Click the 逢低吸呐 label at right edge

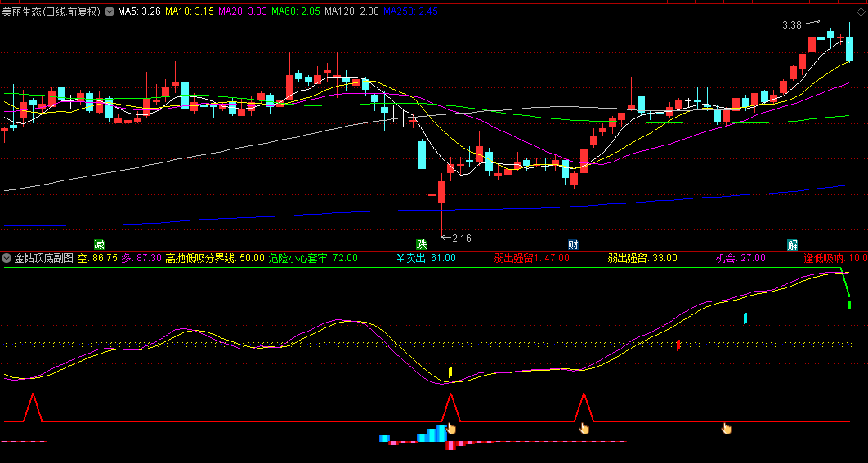click(834, 258)
